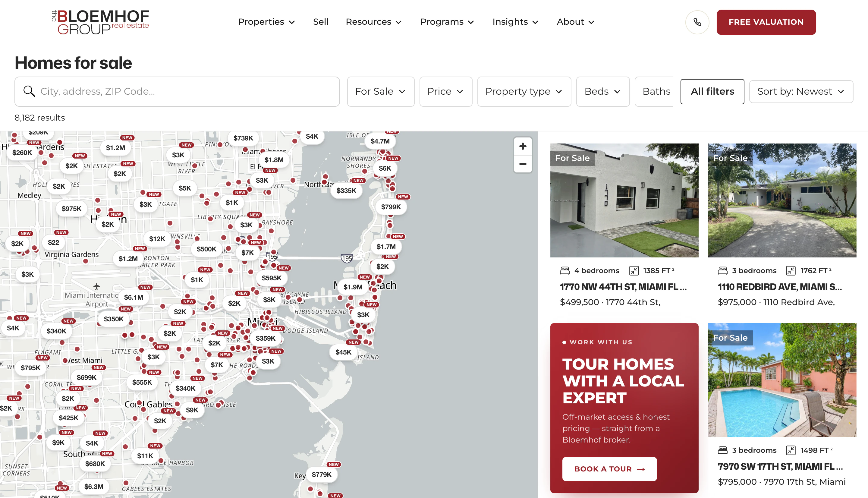
Task: Open the Sort by: Newest dropdown
Action: pos(801,92)
